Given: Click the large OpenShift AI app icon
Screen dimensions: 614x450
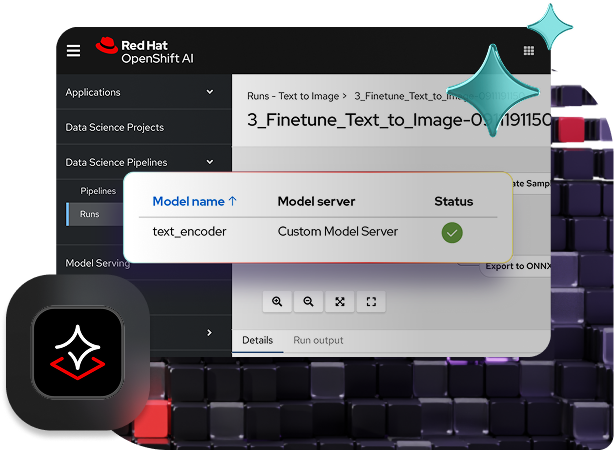Looking at the screenshot, I should (x=77, y=351).
